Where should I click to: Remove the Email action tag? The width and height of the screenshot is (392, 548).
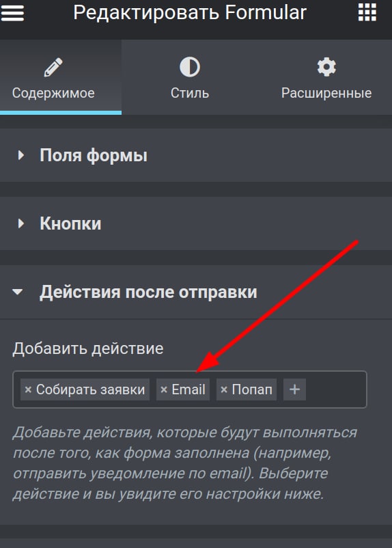(x=163, y=389)
